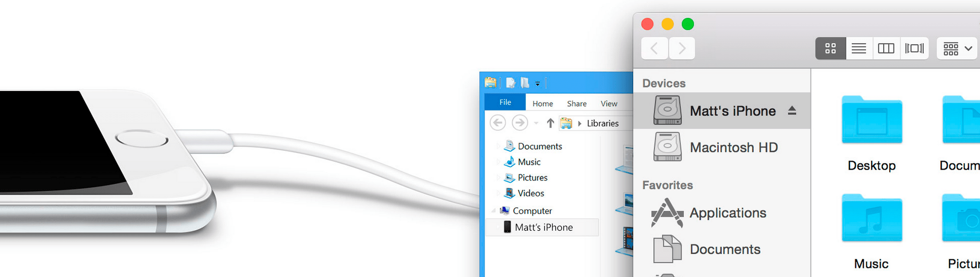Close the Finder window with red button
This screenshot has height=277, width=980.
tap(647, 24)
